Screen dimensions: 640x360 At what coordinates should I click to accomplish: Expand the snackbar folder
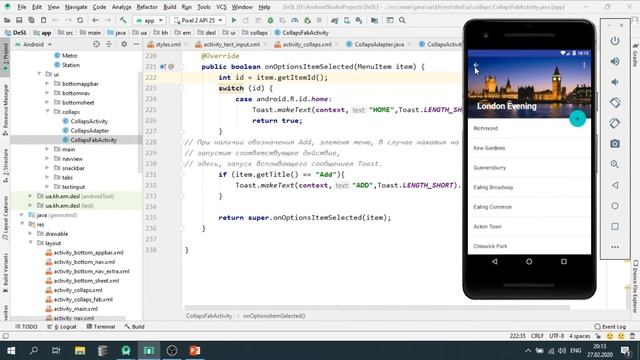47,168
